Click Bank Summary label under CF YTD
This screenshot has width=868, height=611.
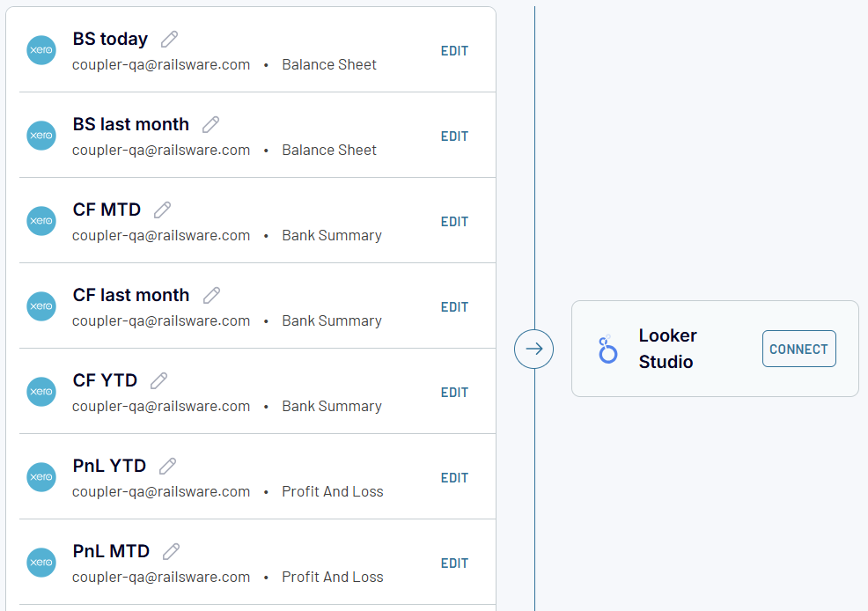(x=332, y=406)
